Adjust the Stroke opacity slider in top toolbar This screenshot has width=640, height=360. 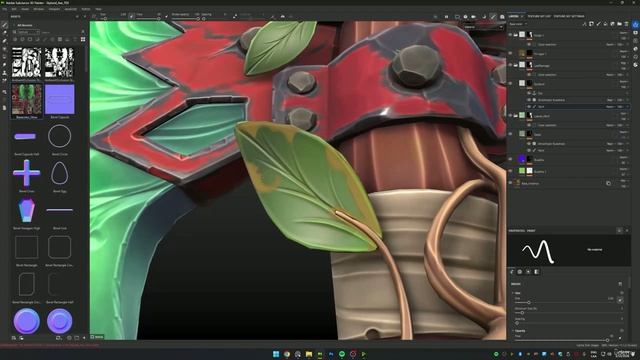click(x=186, y=18)
